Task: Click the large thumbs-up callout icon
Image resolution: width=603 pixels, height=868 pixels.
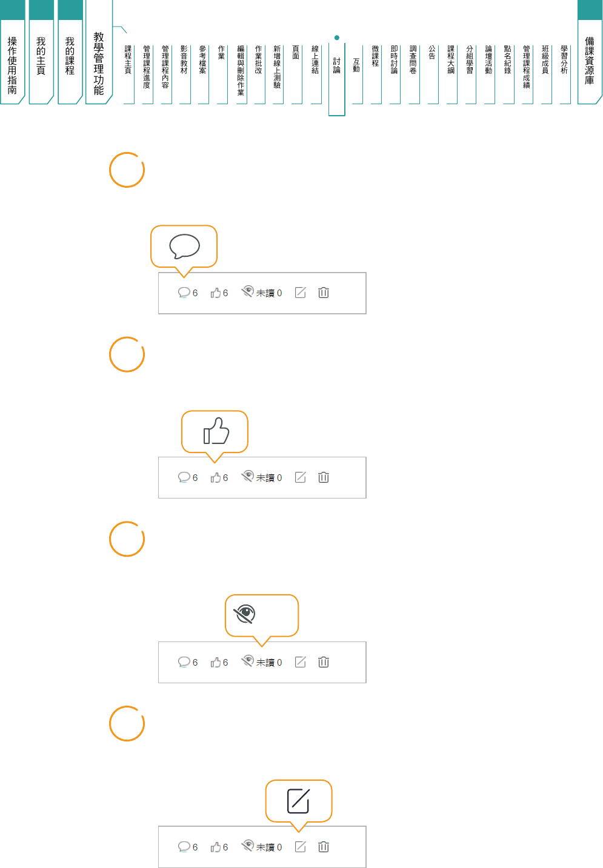Action: (x=216, y=431)
